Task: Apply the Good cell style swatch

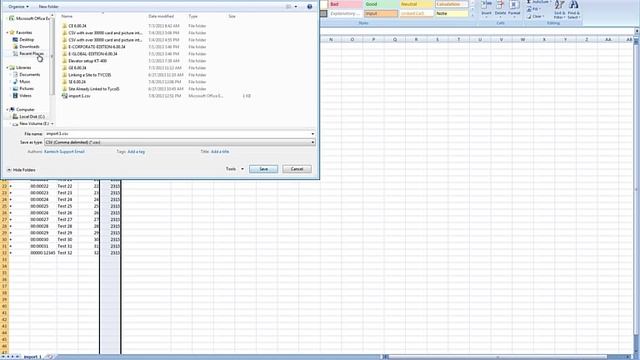Action: 380,4
